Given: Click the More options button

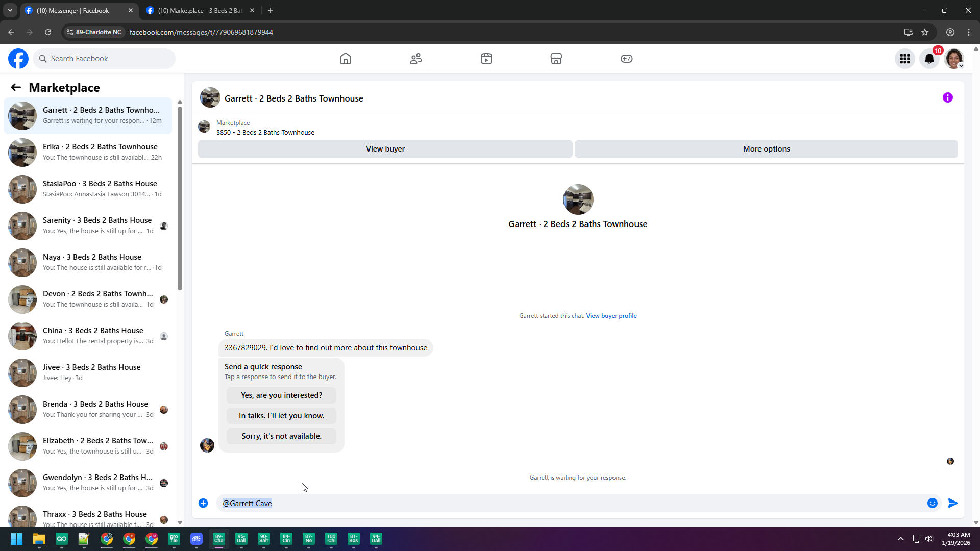Looking at the screenshot, I should 766,149.
